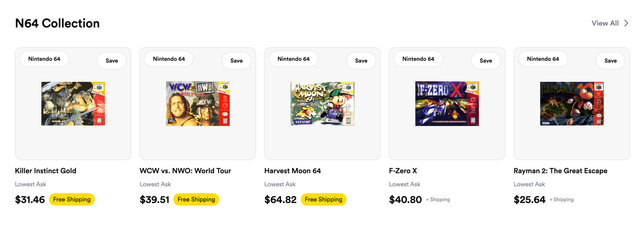Save the Killer Instinct Gold listing
This screenshot has height=234, width=644.
(112, 61)
